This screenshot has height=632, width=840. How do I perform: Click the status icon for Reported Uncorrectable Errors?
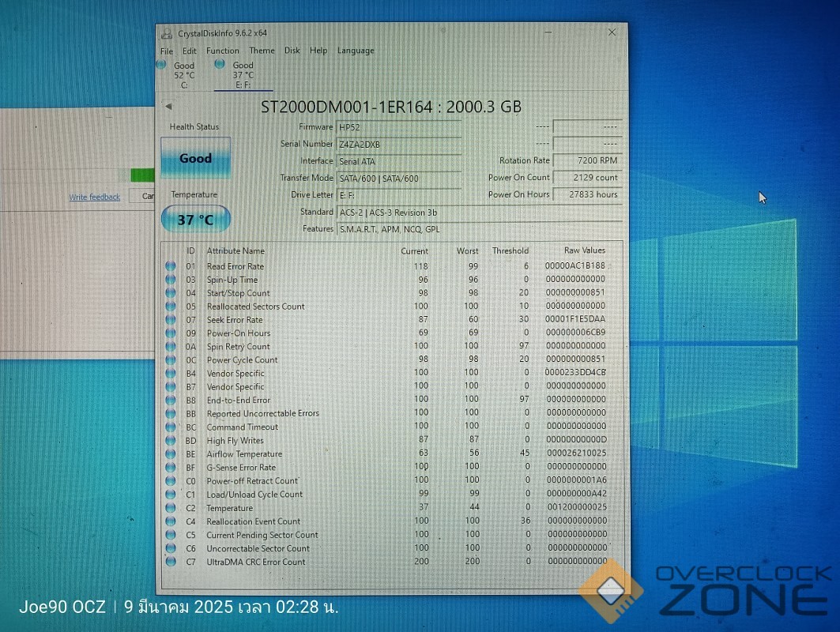(171, 413)
